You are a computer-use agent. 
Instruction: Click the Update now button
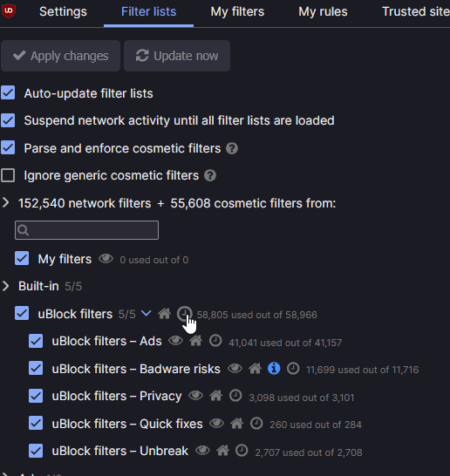point(177,56)
